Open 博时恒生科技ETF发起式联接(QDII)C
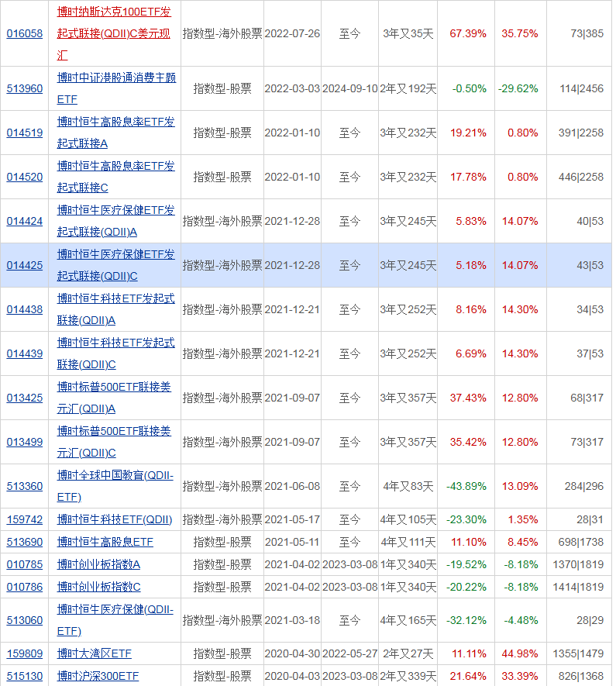 [x=116, y=354]
